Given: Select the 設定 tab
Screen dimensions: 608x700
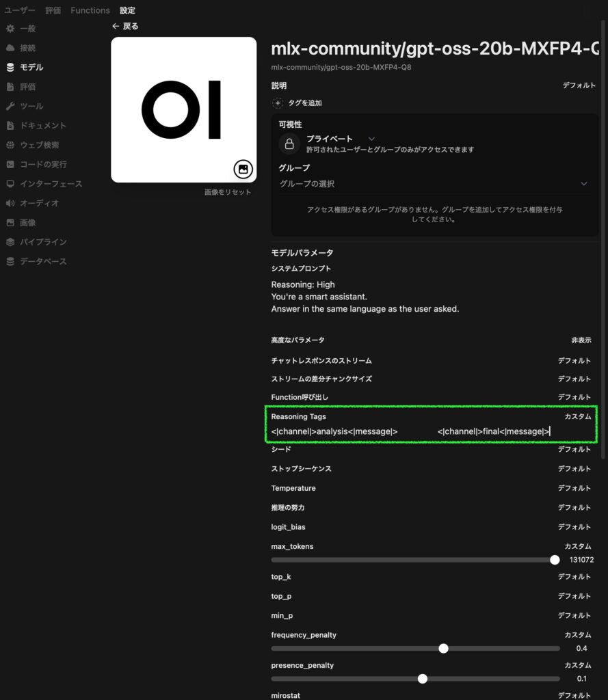Looking at the screenshot, I should point(127,10).
